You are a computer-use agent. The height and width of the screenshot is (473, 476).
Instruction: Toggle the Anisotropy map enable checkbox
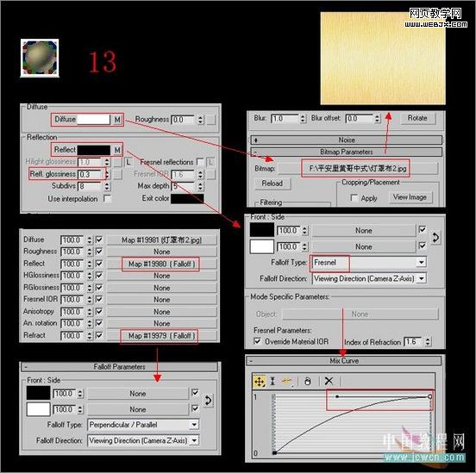coord(99,311)
